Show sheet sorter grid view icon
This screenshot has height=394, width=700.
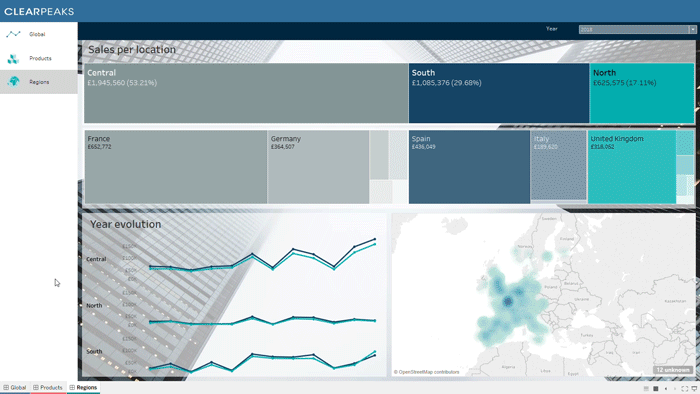pyautogui.click(x=655, y=389)
